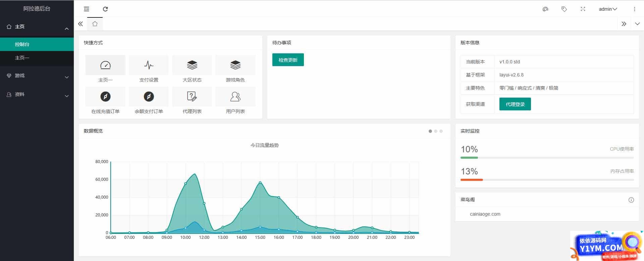Select 控制台 in the sidebar

[x=37, y=44]
